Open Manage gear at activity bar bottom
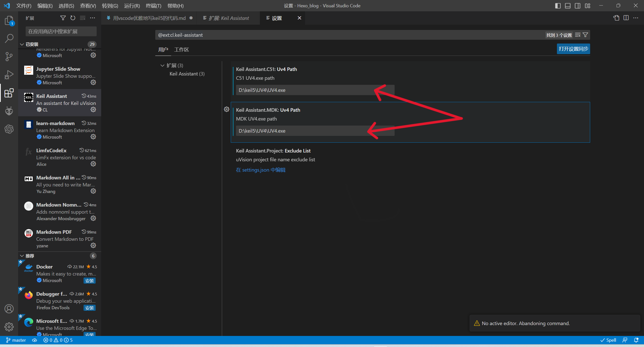Viewport: 644px width, 347px height. [x=9, y=327]
